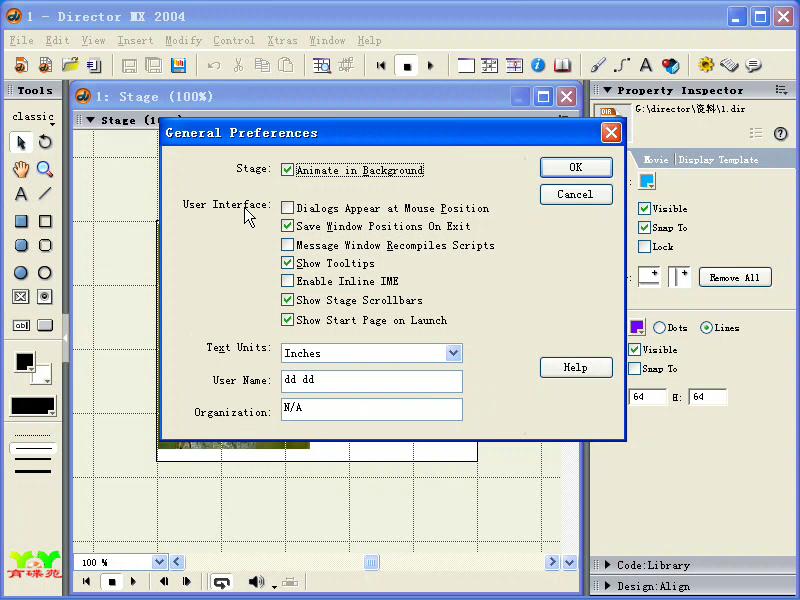This screenshot has width=800, height=600.
Task: Enable Inline IME checkbox
Action: (287, 281)
